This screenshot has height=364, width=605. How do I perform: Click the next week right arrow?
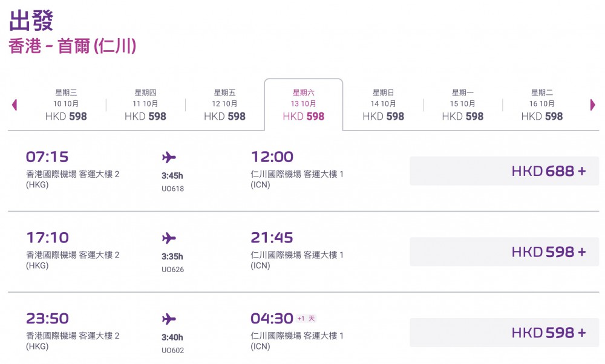pos(593,105)
